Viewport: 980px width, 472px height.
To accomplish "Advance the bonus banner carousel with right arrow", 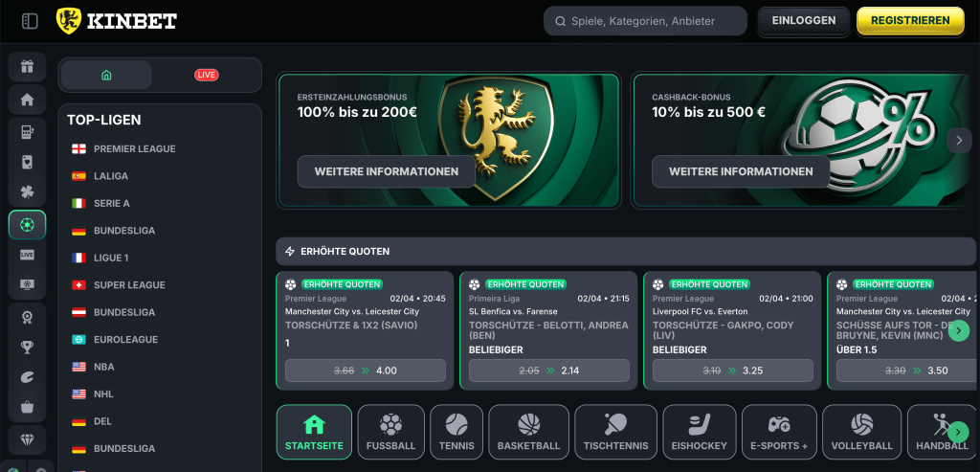I will (959, 140).
